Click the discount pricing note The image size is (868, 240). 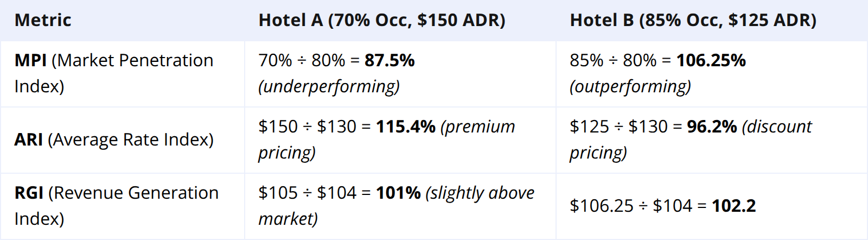pyautogui.click(x=691, y=140)
